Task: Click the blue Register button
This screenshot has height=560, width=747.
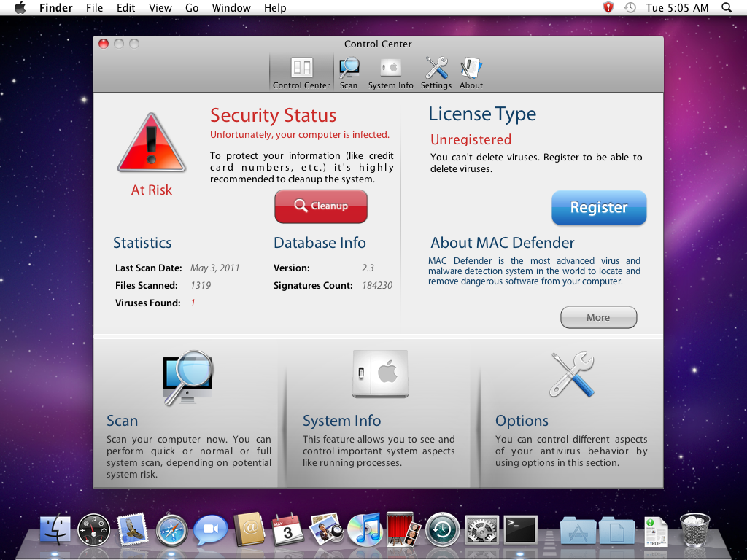Action: click(599, 208)
